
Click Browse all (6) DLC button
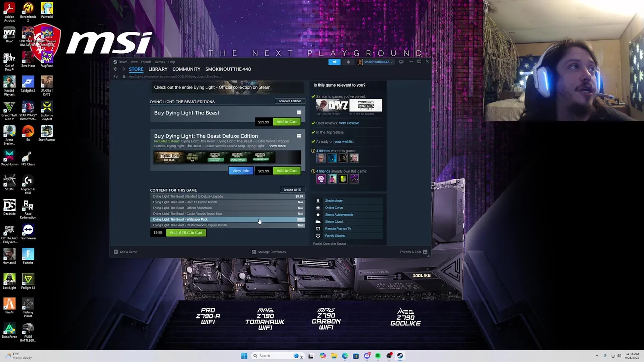pos(292,190)
